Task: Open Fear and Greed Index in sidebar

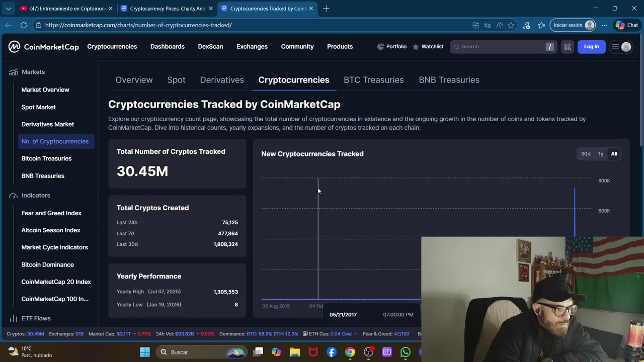Action: [51, 213]
